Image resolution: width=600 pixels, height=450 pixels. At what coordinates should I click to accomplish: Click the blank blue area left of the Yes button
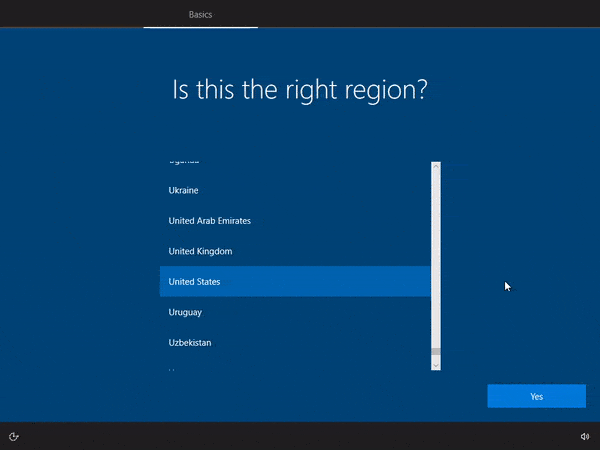pyautogui.click(x=330, y=396)
